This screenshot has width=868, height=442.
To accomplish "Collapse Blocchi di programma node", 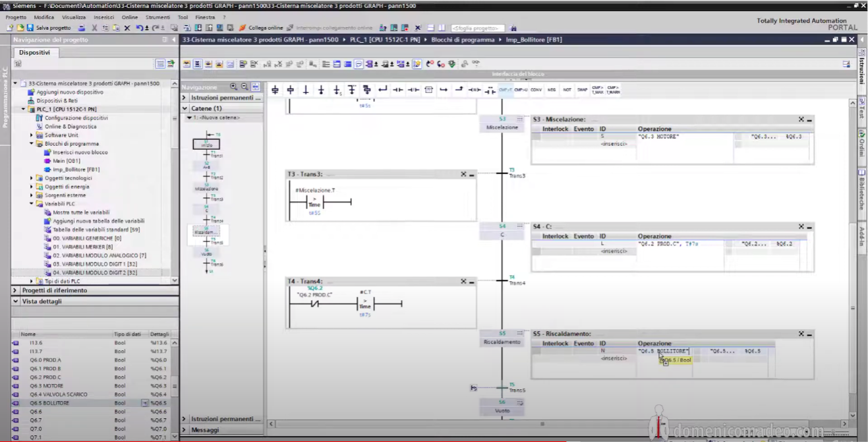I will 32,144.
